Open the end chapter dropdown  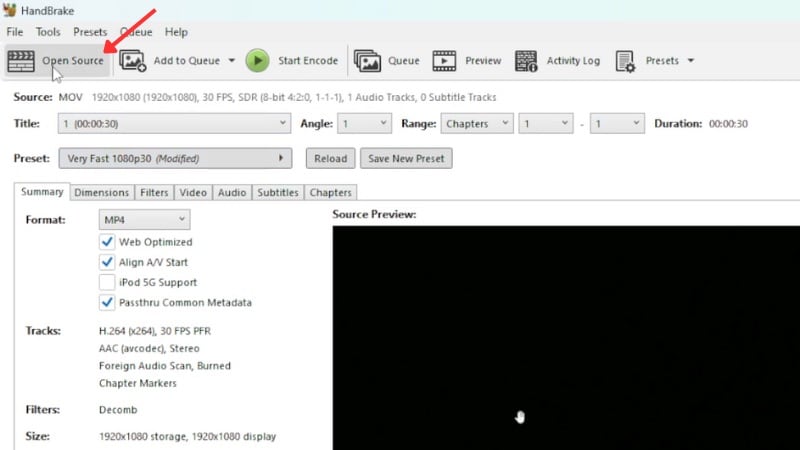click(x=617, y=123)
